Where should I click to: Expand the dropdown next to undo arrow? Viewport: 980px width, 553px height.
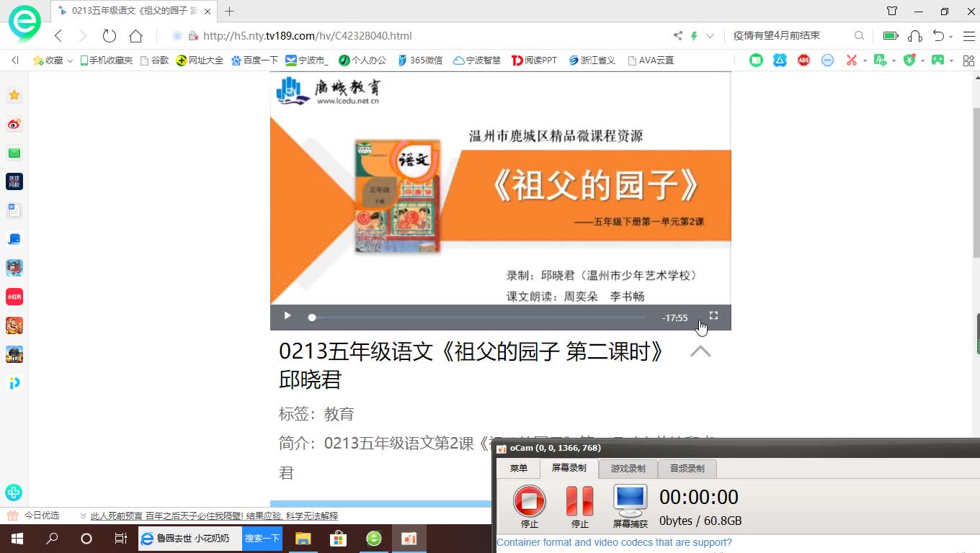(x=950, y=37)
